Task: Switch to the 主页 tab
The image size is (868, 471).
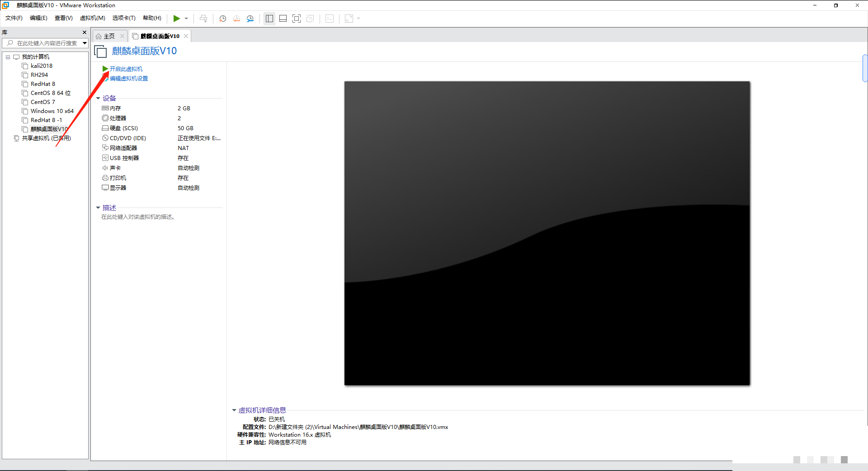Action: coord(109,36)
